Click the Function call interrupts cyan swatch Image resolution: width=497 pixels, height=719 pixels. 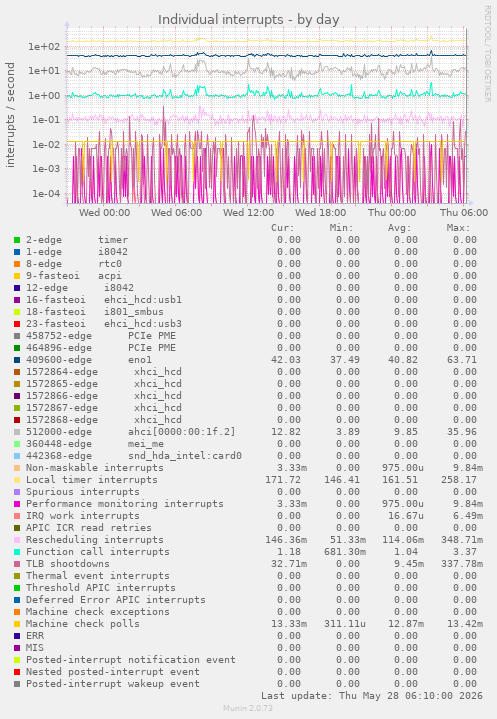(17, 552)
